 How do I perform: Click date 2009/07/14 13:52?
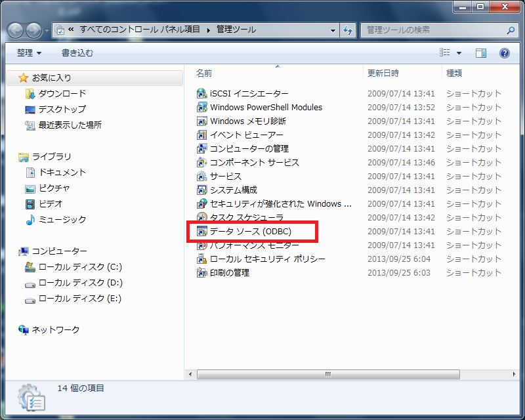(401, 107)
